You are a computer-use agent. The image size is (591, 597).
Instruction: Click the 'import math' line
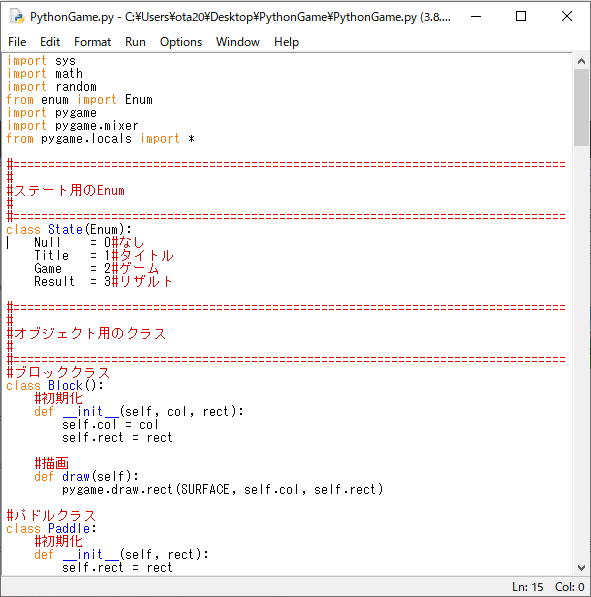pos(45,73)
